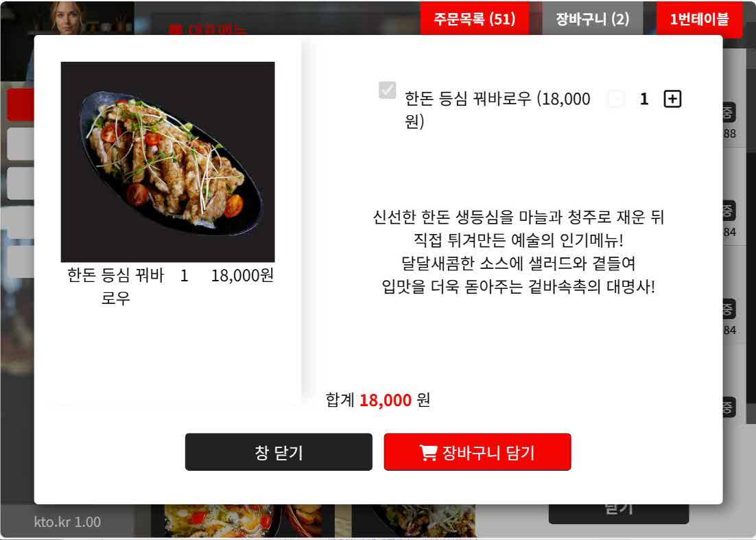Image resolution: width=756 pixels, height=540 pixels.
Task: Click the quantity number 1
Action: click(644, 99)
